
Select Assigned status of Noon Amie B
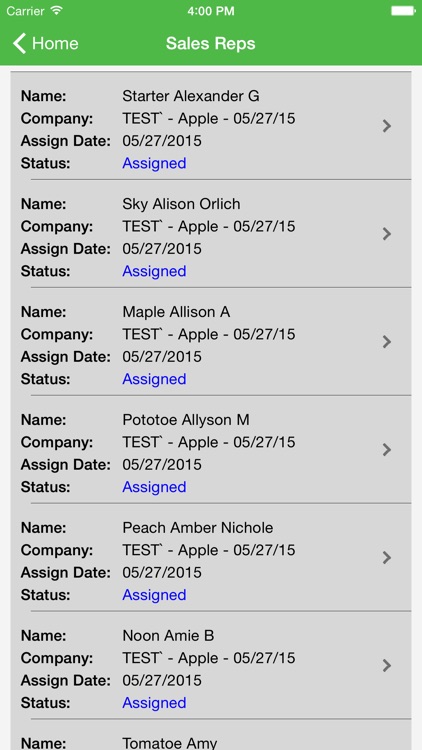click(x=154, y=703)
